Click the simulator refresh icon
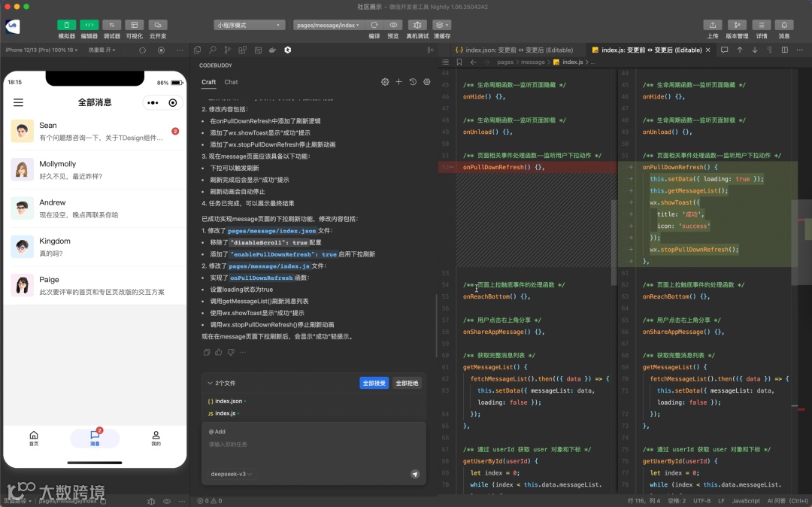Viewport: 812px width, 507px height. tap(142, 50)
